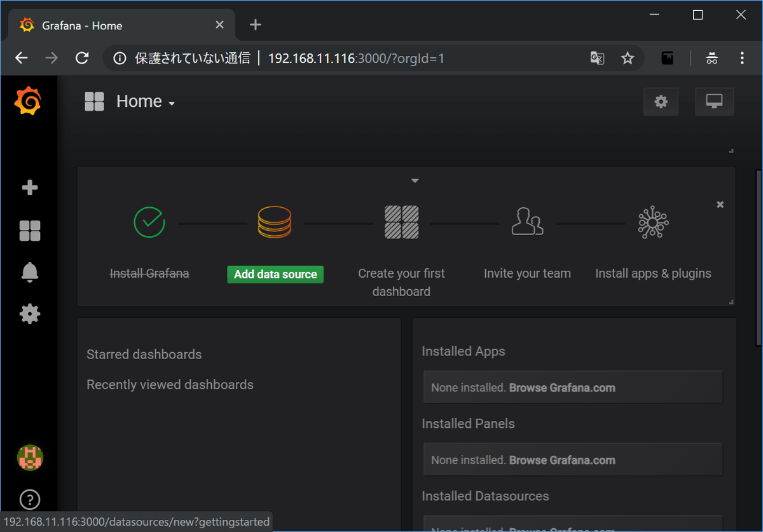The image size is (763, 532).
Task: Click the browser address bar URL
Action: [x=356, y=58]
